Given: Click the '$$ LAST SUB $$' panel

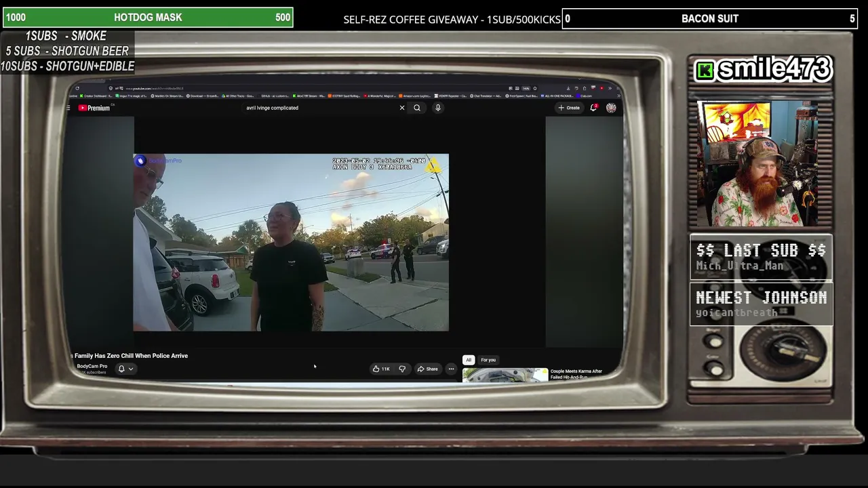Looking at the screenshot, I should 761,258.
